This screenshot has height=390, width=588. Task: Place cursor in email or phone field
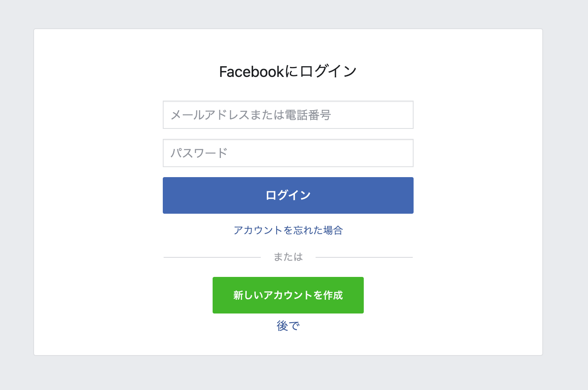click(x=288, y=115)
